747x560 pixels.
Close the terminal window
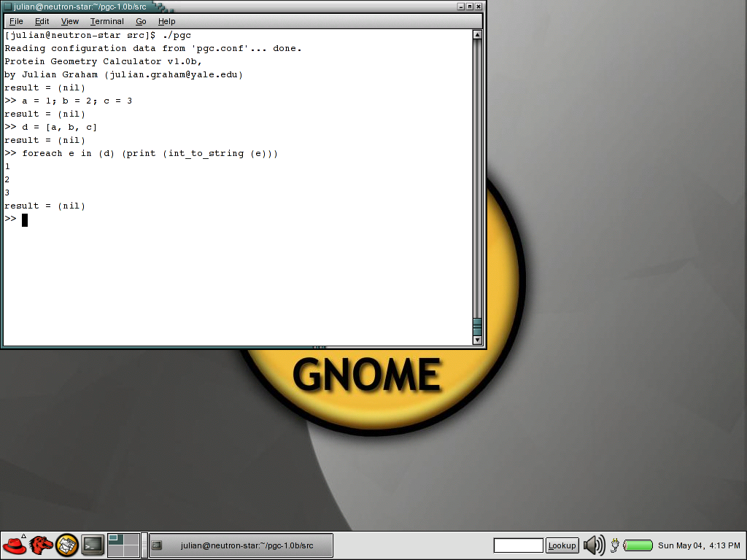479,6
